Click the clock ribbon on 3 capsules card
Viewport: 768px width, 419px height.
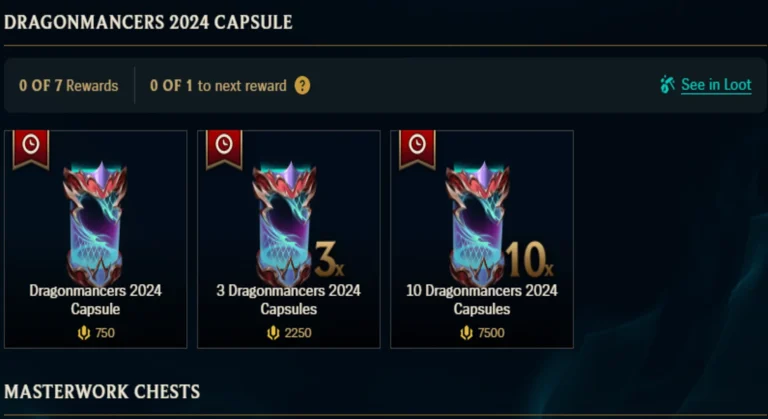point(224,149)
